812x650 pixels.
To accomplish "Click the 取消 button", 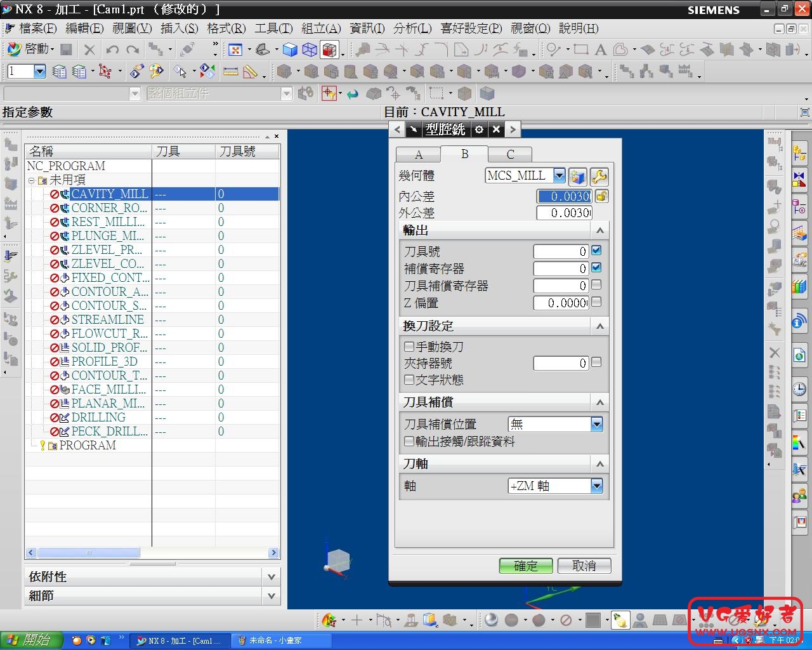I will [584, 566].
